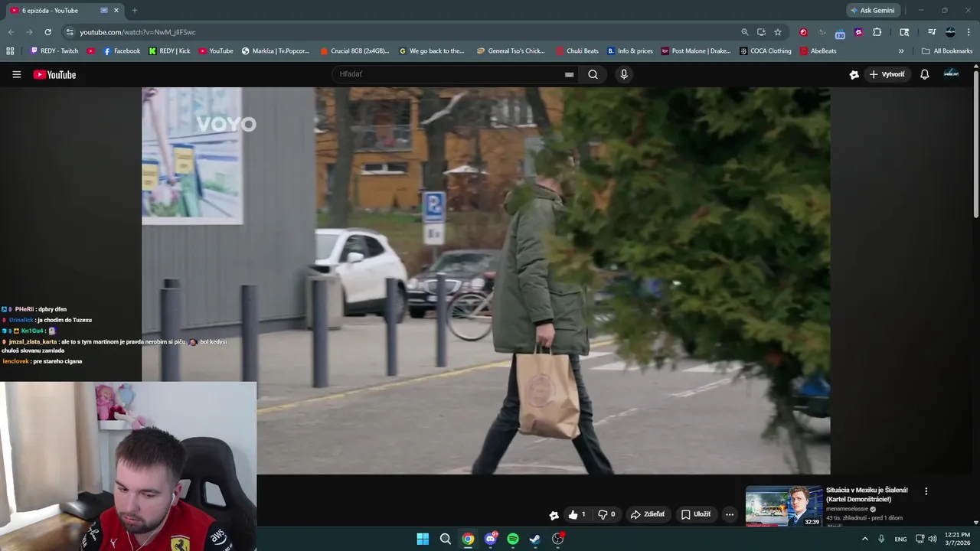Open the Windows Start menu

pyautogui.click(x=423, y=539)
